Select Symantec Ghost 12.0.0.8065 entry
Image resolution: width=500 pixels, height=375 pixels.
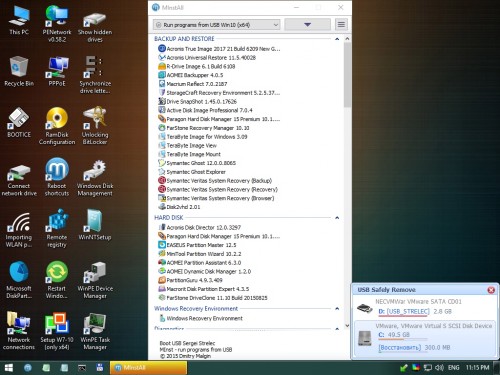point(197,163)
